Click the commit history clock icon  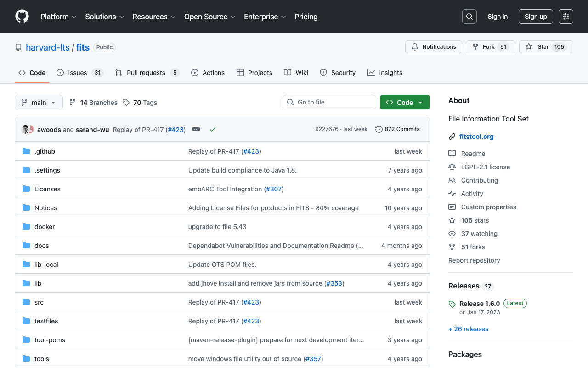pyautogui.click(x=379, y=129)
